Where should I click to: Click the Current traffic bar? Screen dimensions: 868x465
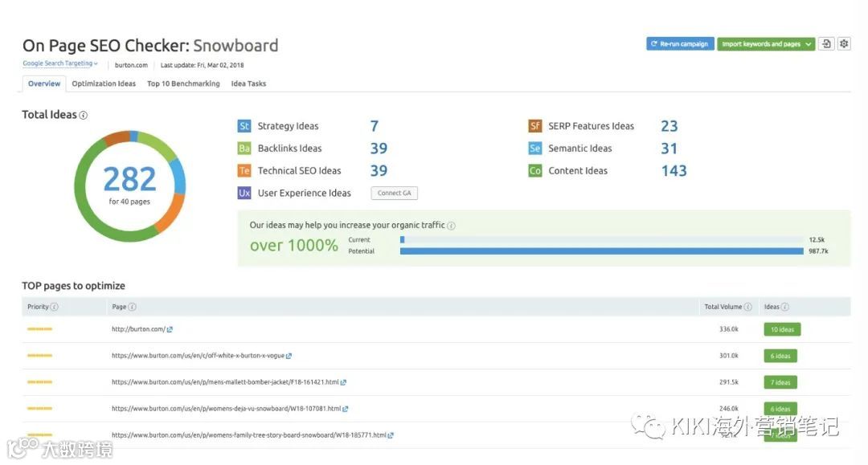click(602, 240)
